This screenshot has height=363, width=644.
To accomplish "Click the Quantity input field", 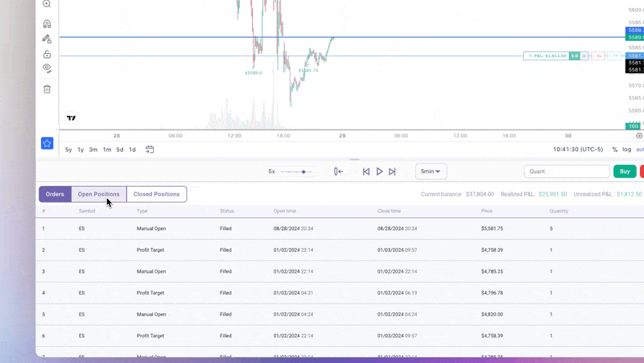I will click(567, 171).
